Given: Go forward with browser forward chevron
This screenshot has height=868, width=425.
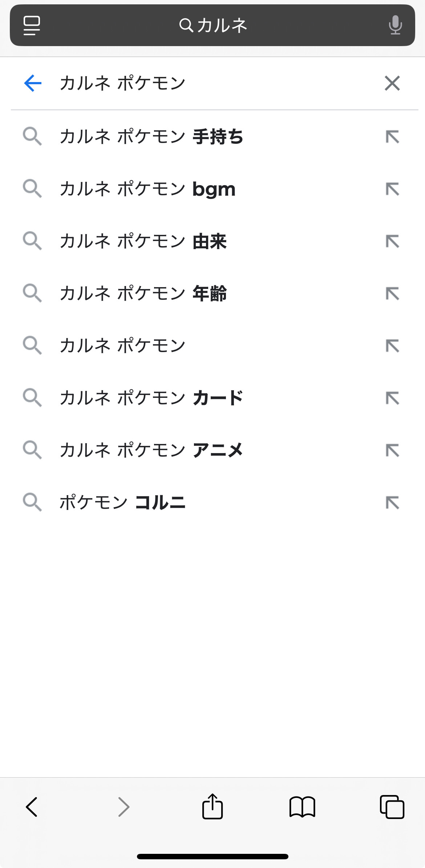Looking at the screenshot, I should pyautogui.click(x=124, y=807).
